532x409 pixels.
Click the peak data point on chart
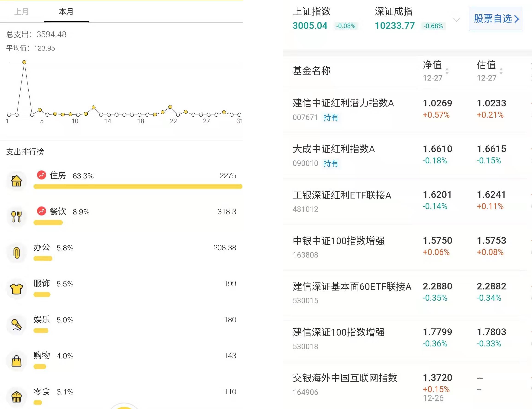(24, 62)
